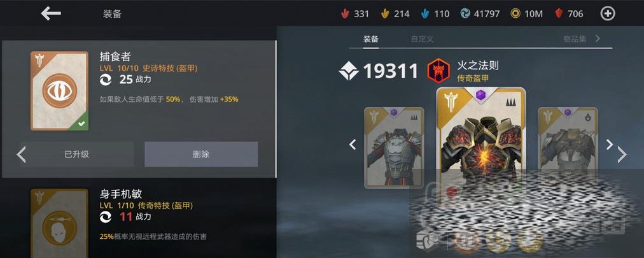Tap the plus icon to add currency
Viewport: 644px width, 258px height.
(x=608, y=13)
